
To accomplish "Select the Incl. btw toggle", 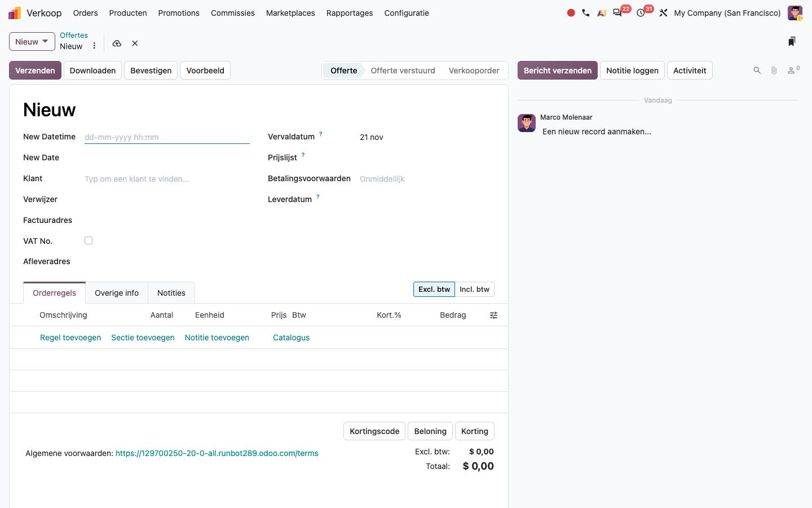I will coord(474,290).
